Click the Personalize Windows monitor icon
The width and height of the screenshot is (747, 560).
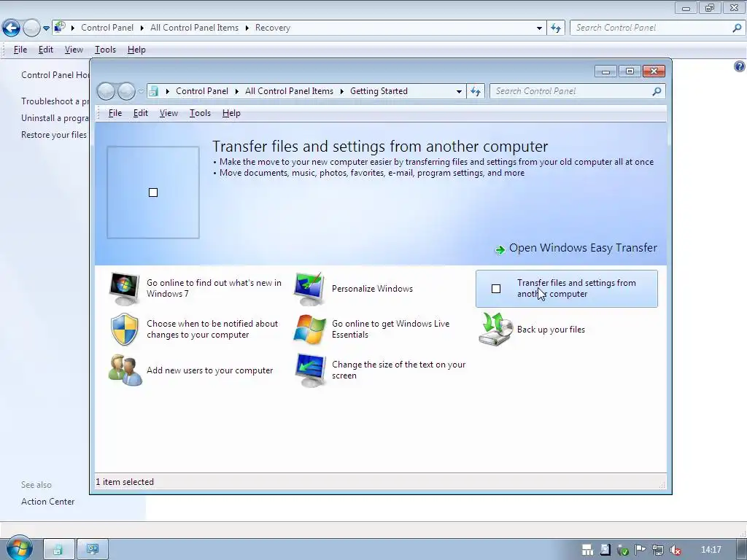309,289
